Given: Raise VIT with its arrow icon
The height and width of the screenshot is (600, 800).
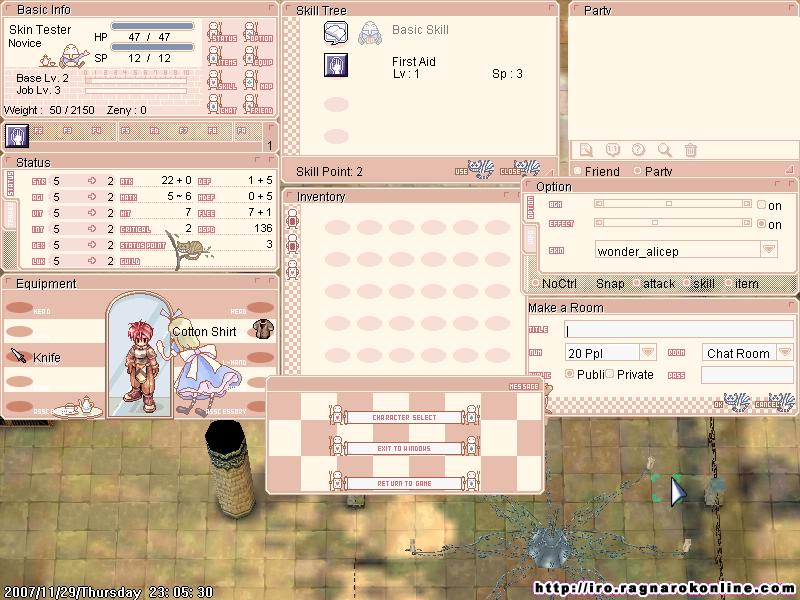Looking at the screenshot, I should click(92, 213).
